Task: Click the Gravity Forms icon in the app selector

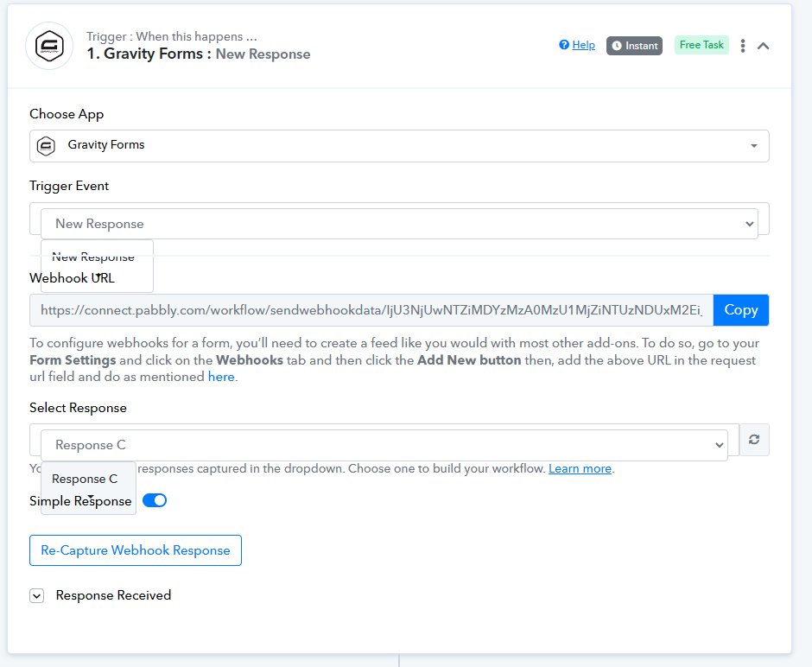Action: coord(46,146)
